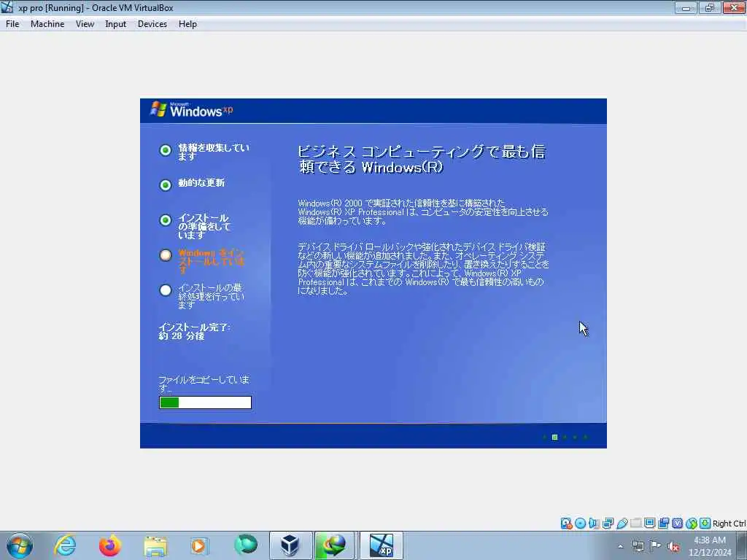
Task: Open the Help menu
Action: 187,24
